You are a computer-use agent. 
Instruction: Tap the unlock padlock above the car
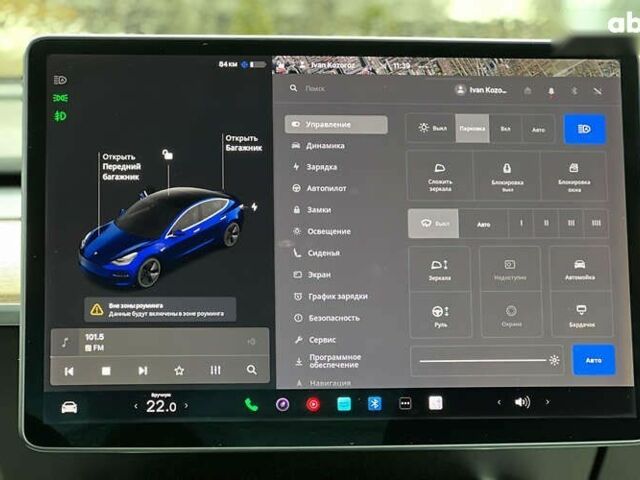pyautogui.click(x=167, y=154)
